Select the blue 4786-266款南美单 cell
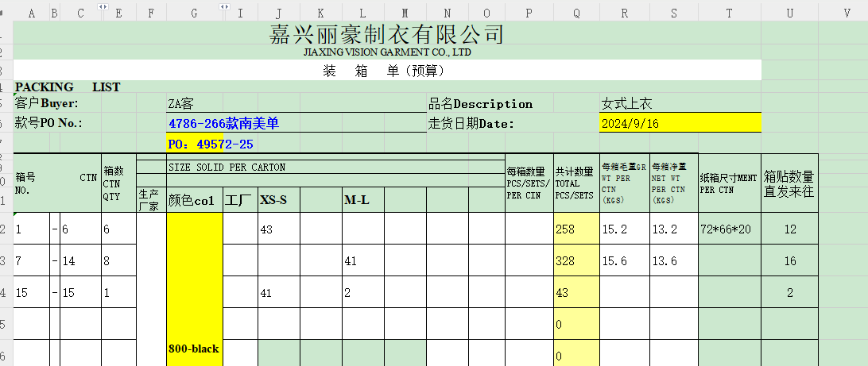 coord(296,123)
